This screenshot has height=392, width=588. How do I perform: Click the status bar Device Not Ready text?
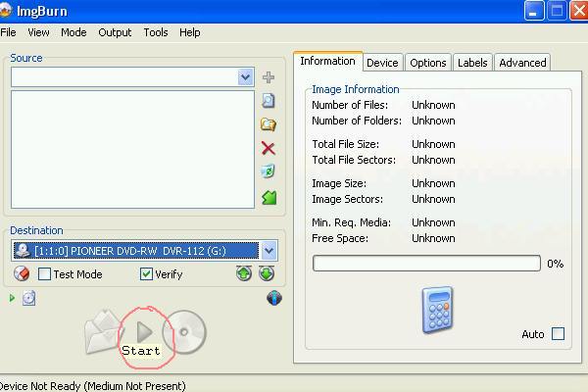coord(93,385)
